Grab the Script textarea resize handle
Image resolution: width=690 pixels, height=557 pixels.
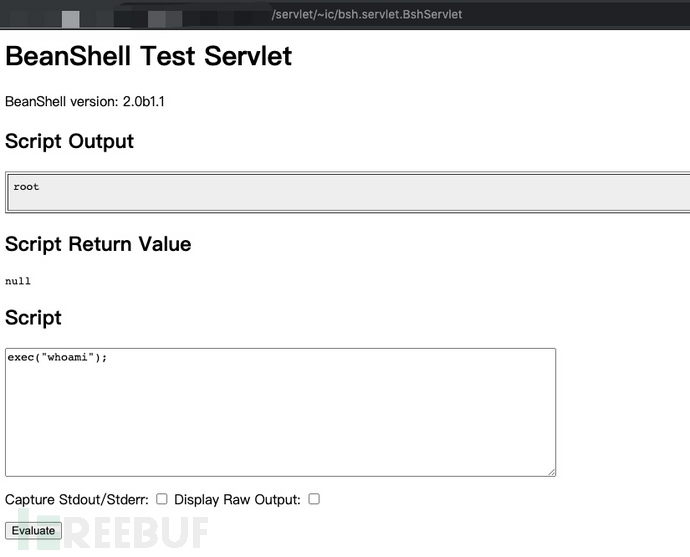[552, 472]
